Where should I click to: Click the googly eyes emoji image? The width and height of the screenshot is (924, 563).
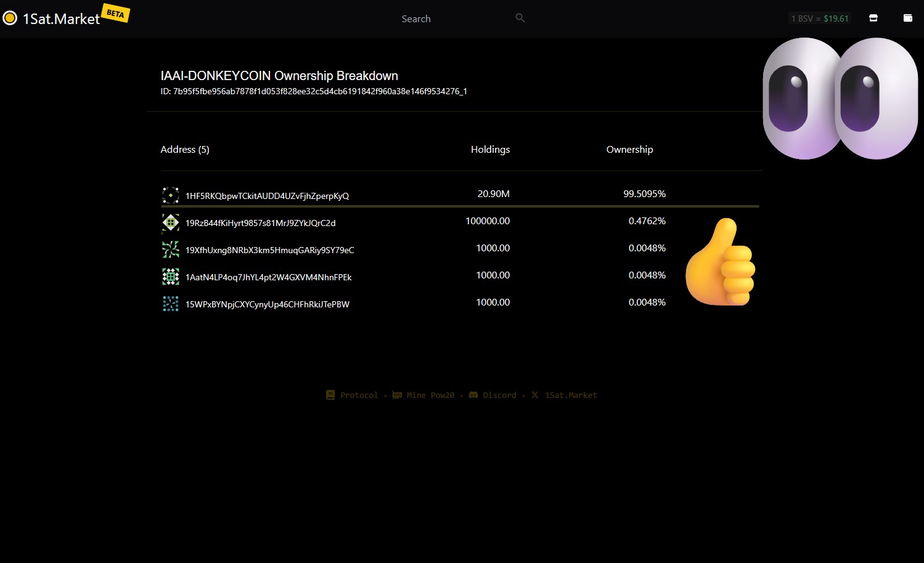coord(841,99)
